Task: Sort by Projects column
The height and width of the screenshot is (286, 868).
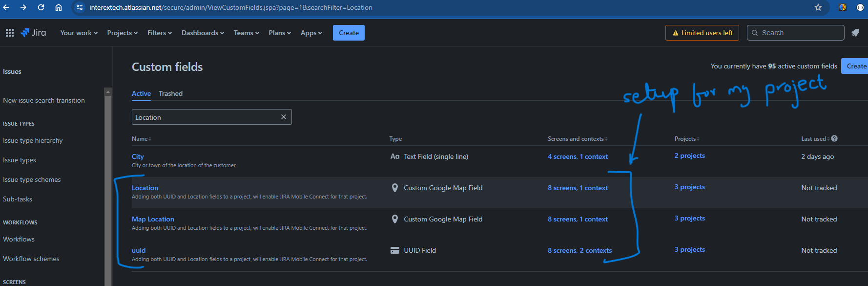Action: coord(687,139)
